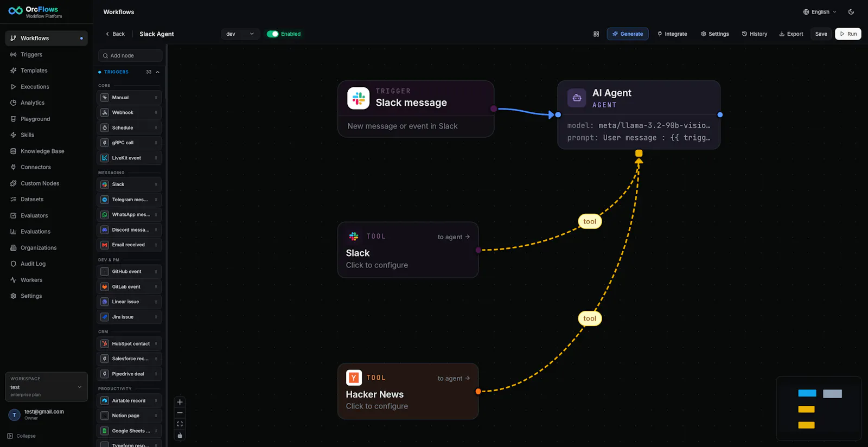This screenshot has width=868, height=447.
Task: Open Knowledge Base section
Action: click(x=46, y=151)
